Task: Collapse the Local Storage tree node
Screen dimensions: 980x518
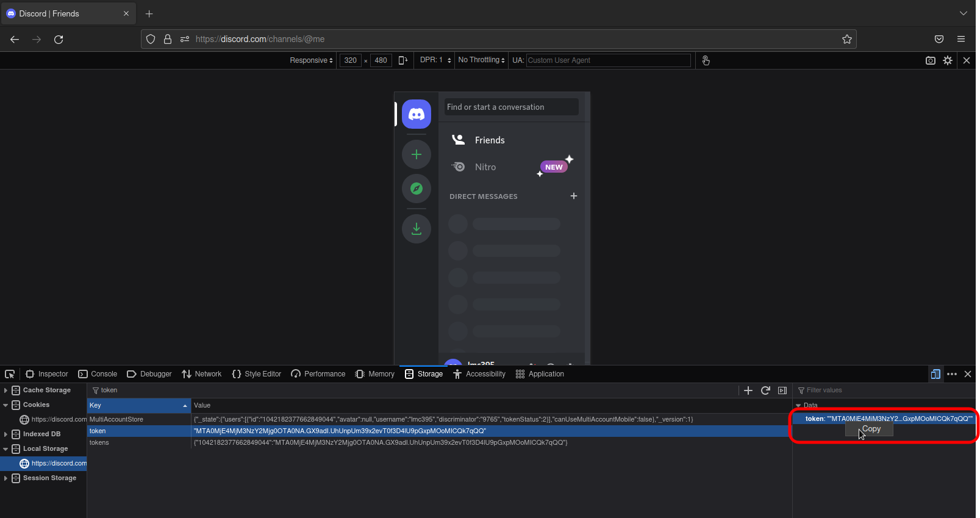Action: coord(5,449)
